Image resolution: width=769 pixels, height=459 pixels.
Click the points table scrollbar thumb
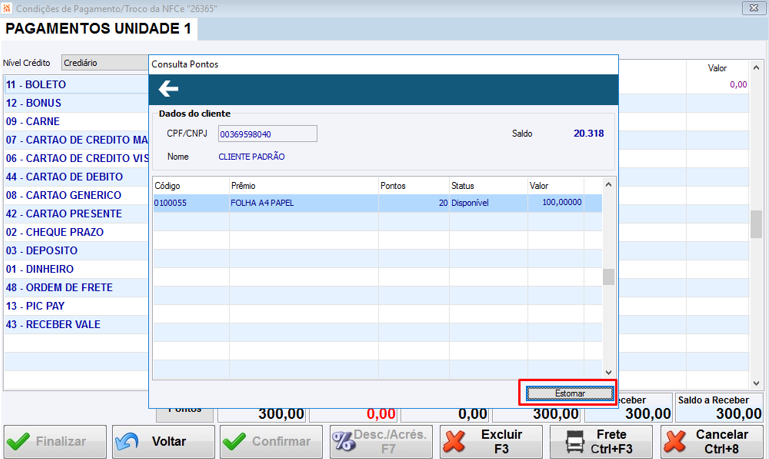[x=608, y=277]
